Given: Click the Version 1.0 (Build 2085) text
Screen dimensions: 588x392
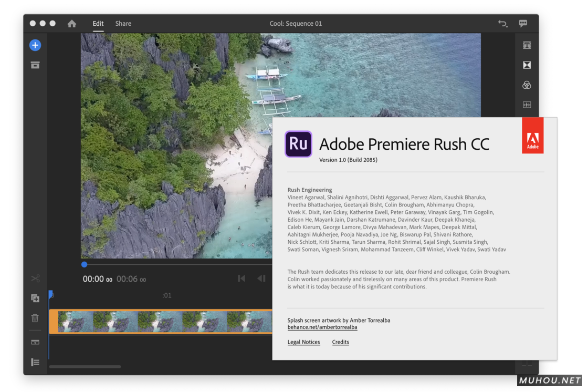Looking at the screenshot, I should tap(349, 160).
